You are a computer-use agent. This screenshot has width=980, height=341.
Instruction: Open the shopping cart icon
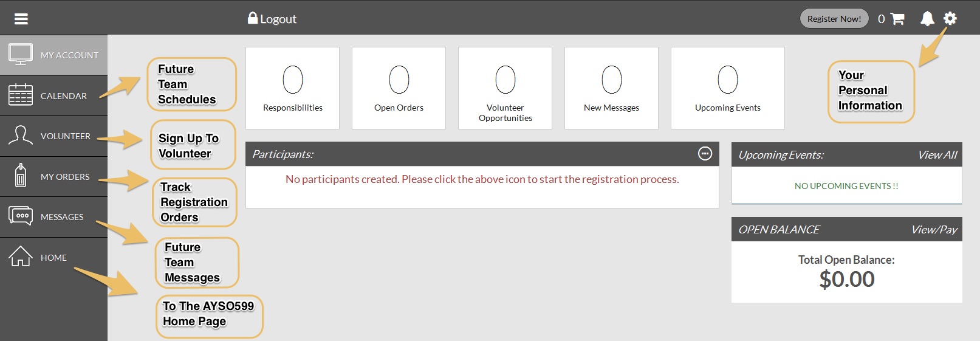tap(897, 19)
